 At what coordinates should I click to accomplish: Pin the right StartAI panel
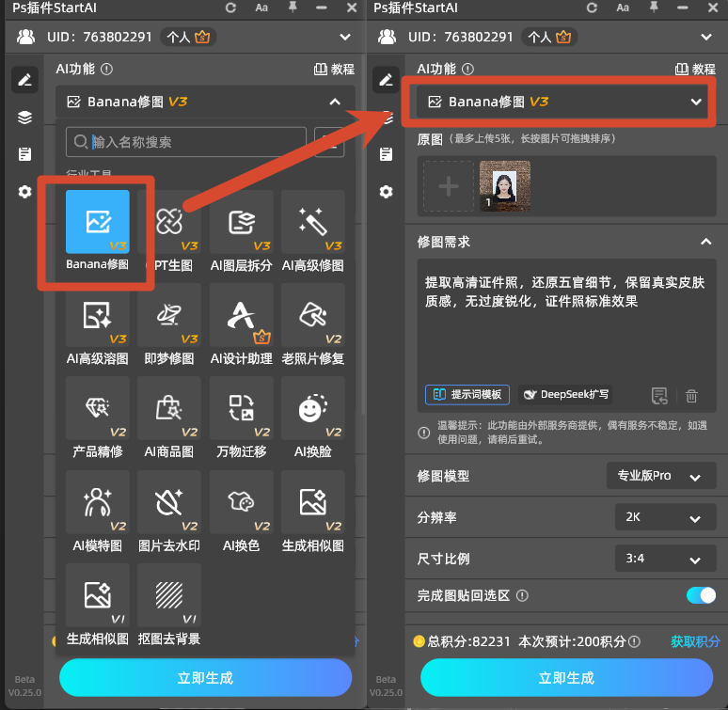point(654,8)
